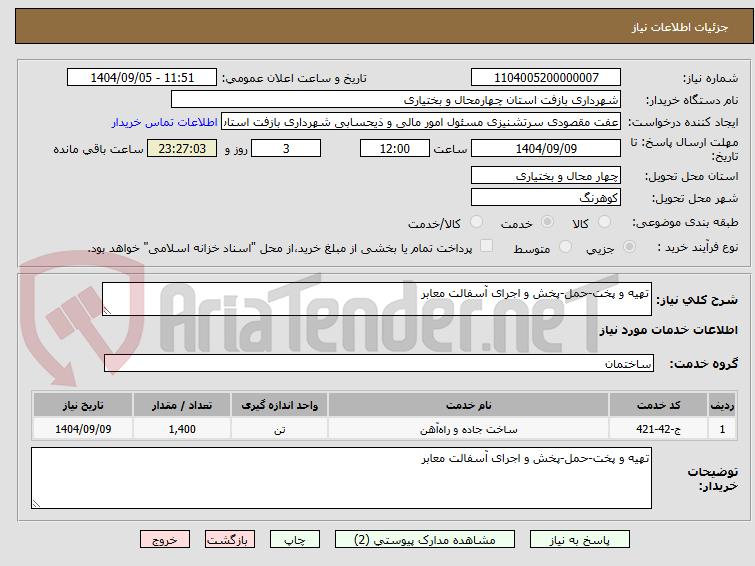The height and width of the screenshot is (566, 755).
Task: Click the remaining time field 23:27:03
Action: click(182, 148)
